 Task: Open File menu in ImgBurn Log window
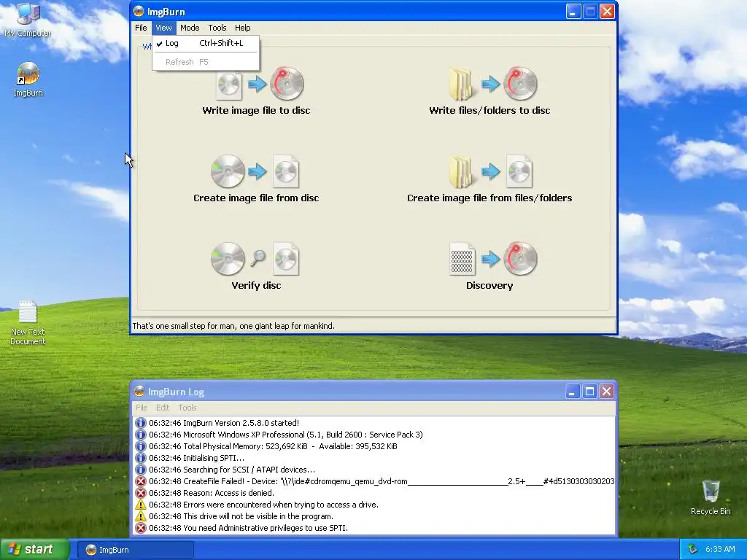[x=142, y=408]
